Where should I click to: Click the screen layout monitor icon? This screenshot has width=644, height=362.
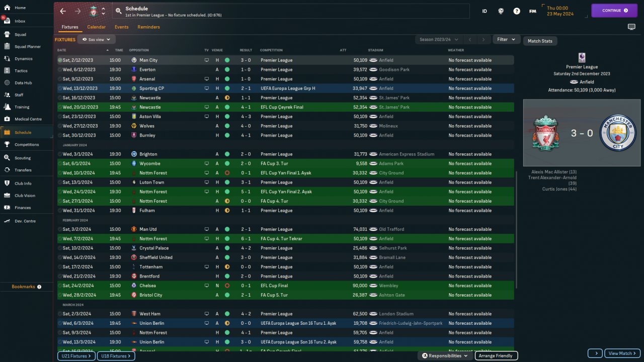click(631, 27)
